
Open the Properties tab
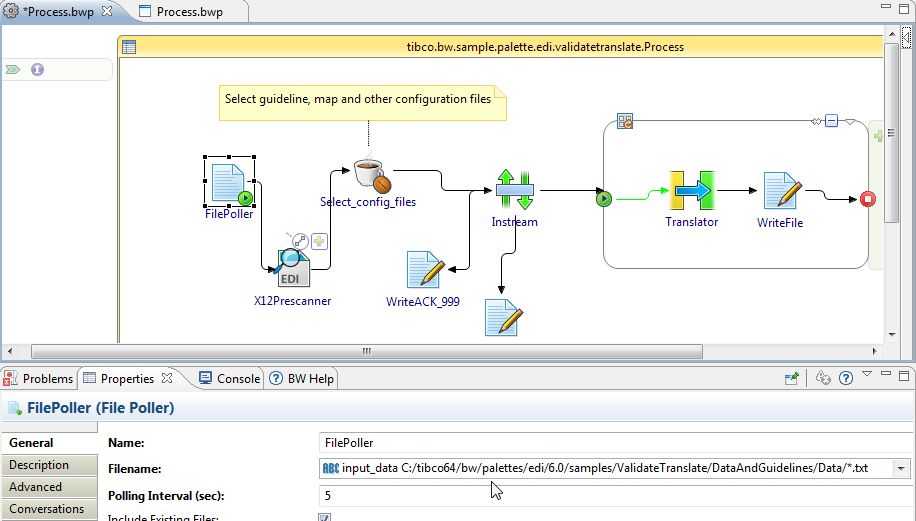click(127, 378)
